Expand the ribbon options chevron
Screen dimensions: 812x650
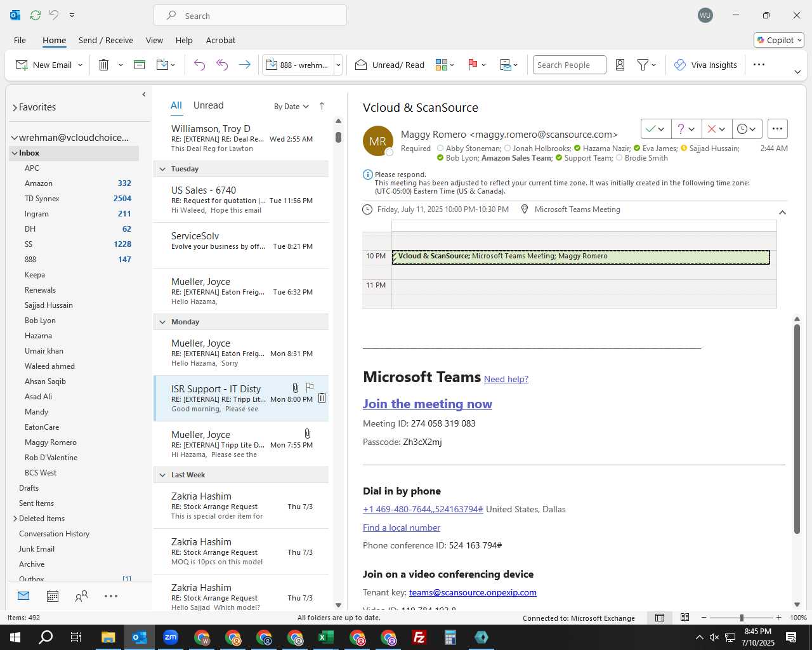(x=797, y=72)
